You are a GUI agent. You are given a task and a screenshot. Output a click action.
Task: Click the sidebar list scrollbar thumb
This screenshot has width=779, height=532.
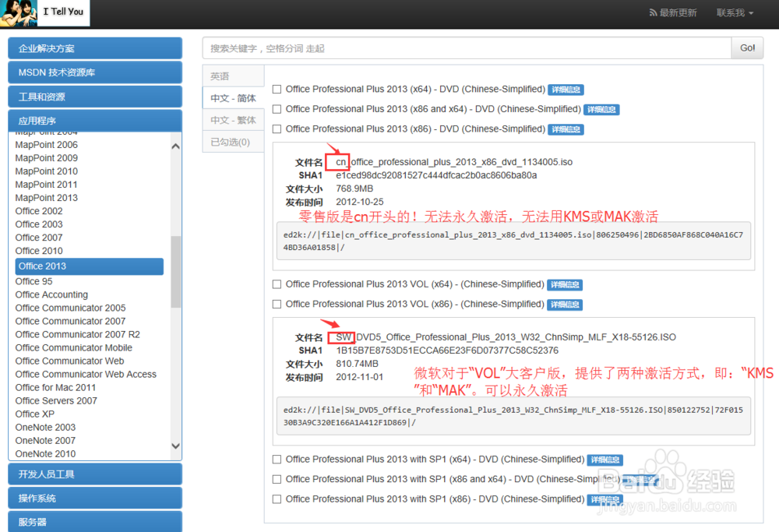coord(175,272)
